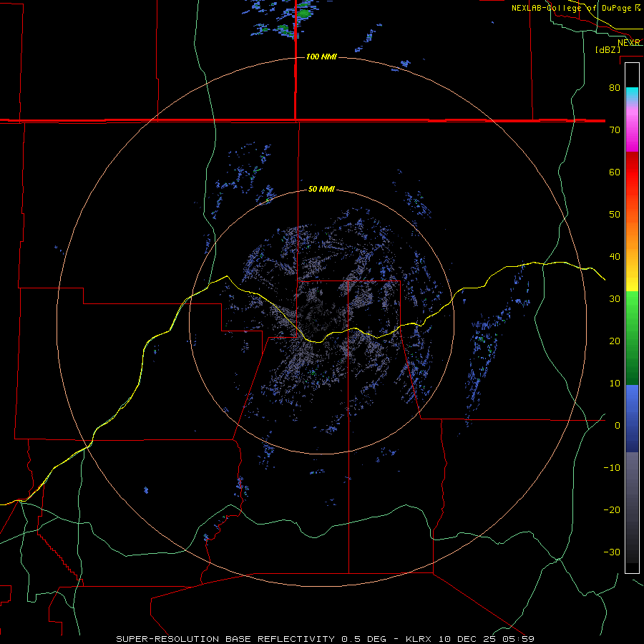Screen dimensions: 644x644
Task: Click the 0.5 DEG elevation text in footer
Action: pos(364,639)
